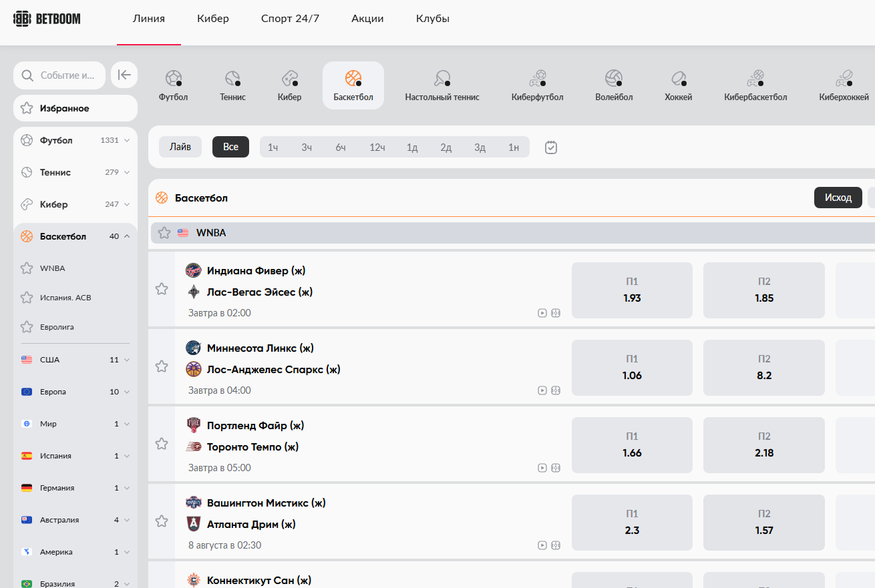Favorite the Индиана Фивер match star
Screen dimensions: 875x588
[x=162, y=289]
